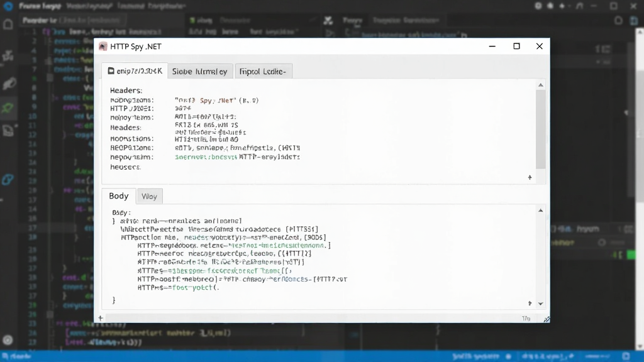Open the dropdown arrow next to the sparkle icon
This screenshot has width=644, height=362.
click(569, 6)
